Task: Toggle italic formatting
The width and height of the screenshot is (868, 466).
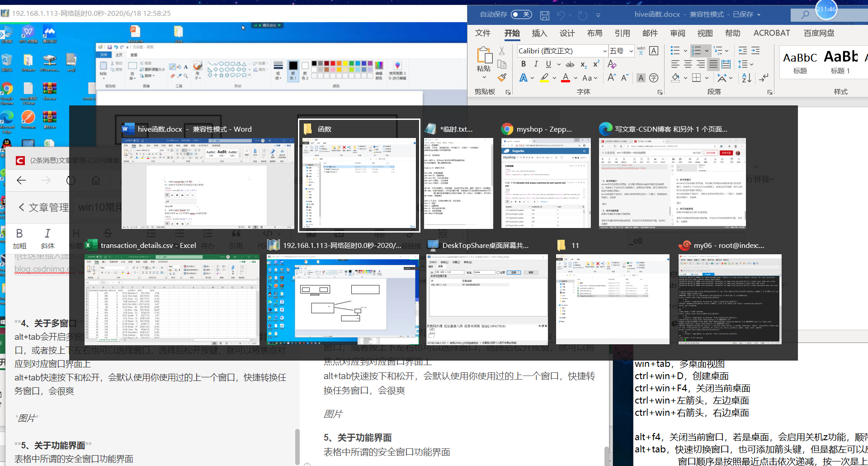Action: 536,64
